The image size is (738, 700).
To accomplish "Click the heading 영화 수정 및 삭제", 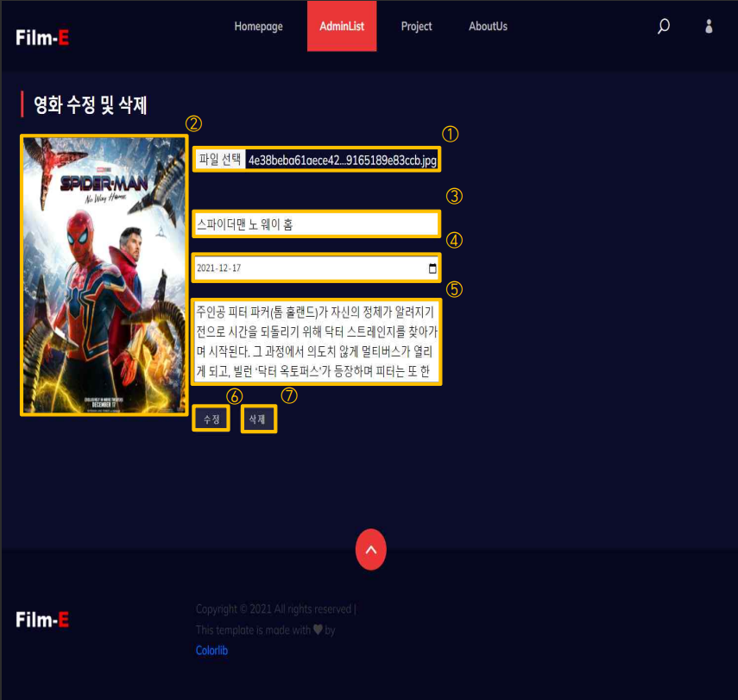I will [x=91, y=104].
